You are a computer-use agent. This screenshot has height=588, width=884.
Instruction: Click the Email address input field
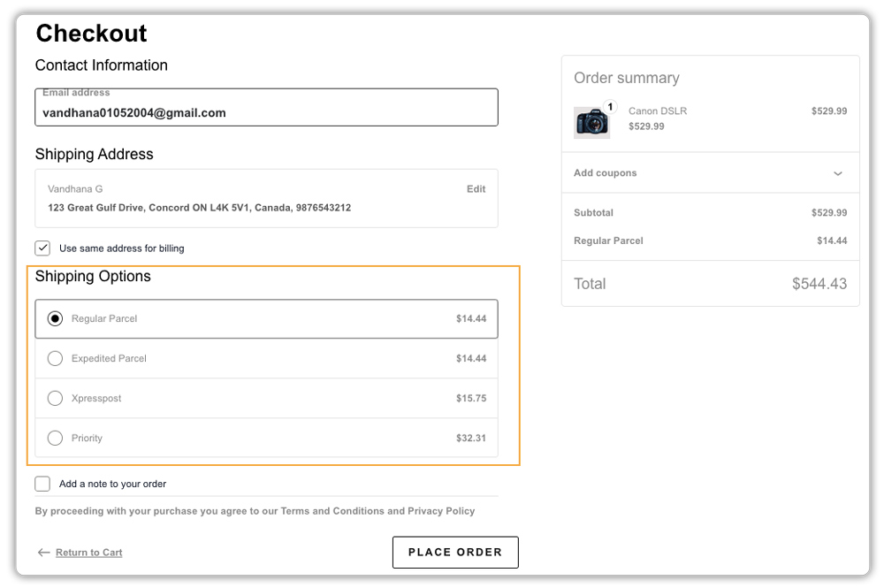(266, 112)
